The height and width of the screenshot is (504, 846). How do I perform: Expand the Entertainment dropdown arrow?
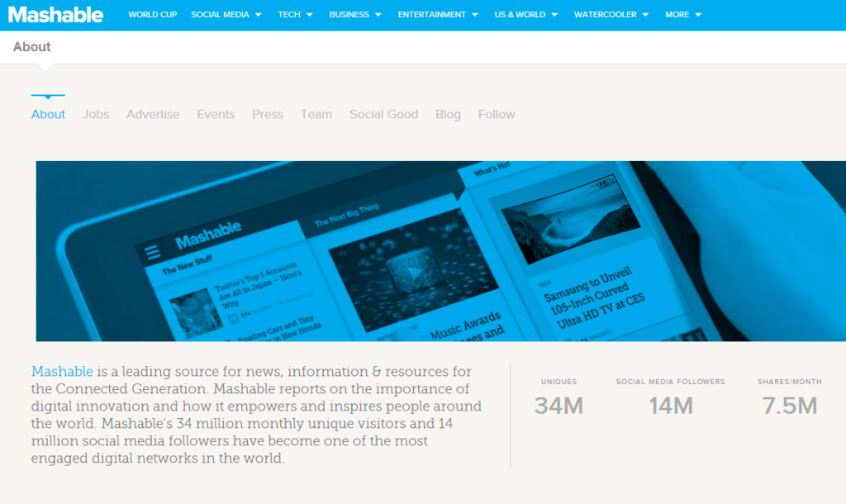click(x=475, y=15)
